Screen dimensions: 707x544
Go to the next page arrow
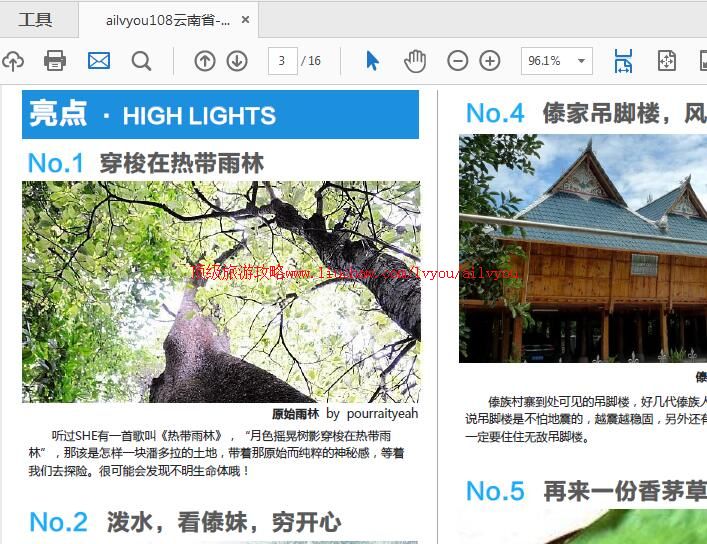coord(237,61)
